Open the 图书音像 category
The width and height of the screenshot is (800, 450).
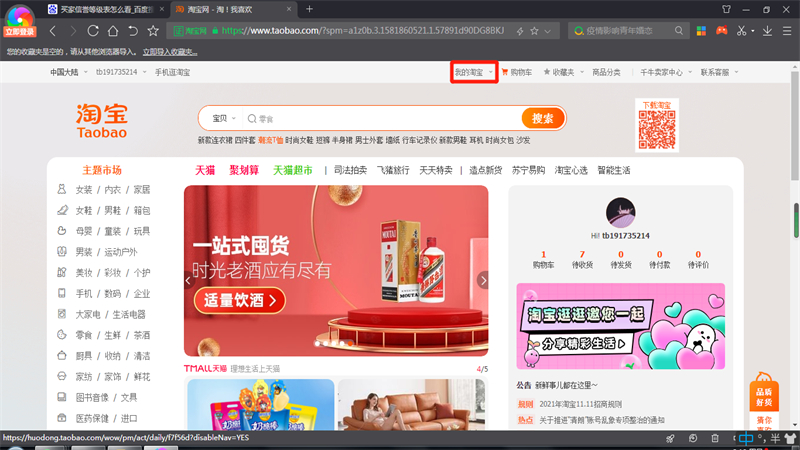point(92,397)
